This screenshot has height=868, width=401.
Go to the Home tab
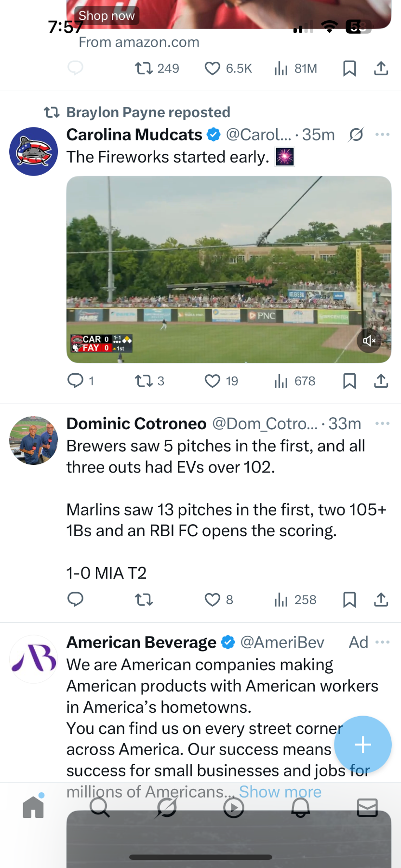click(33, 807)
